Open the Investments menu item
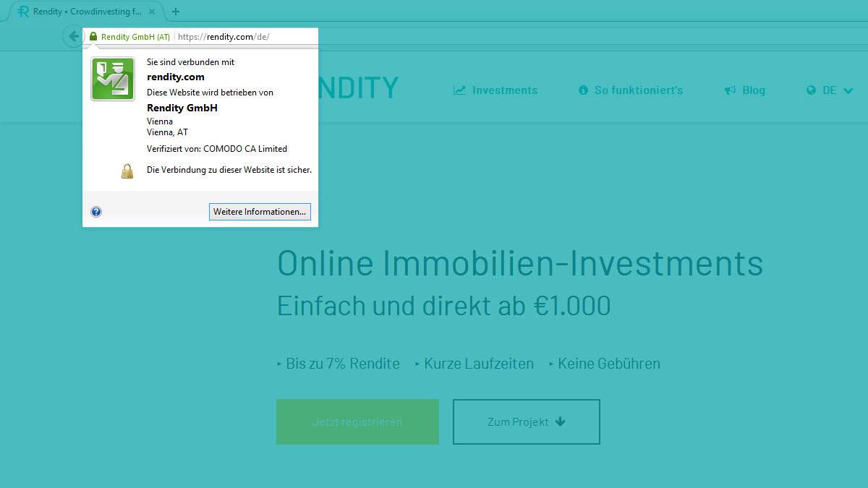 pyautogui.click(x=504, y=90)
